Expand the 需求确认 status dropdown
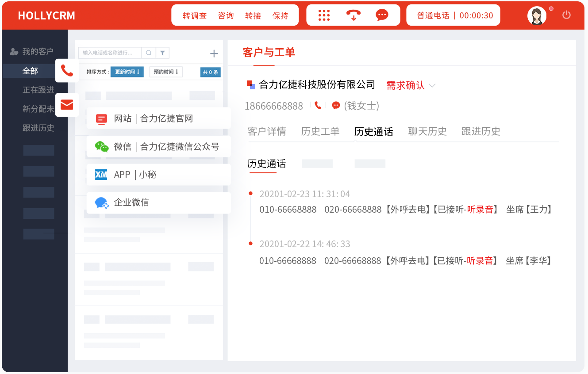Image resolution: width=588 pixels, height=374 pixels. (x=432, y=85)
